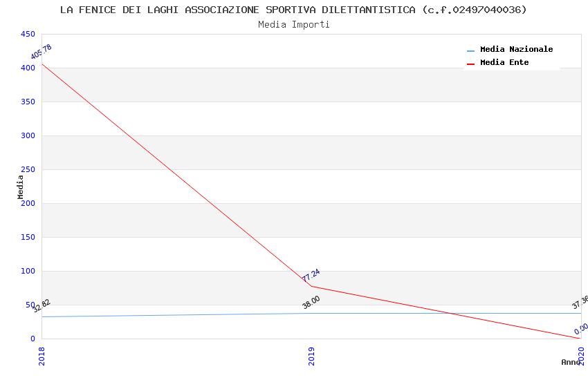This screenshot has width=588, height=380.
Task: Click the 200 y-axis tick label
Action: (x=28, y=203)
